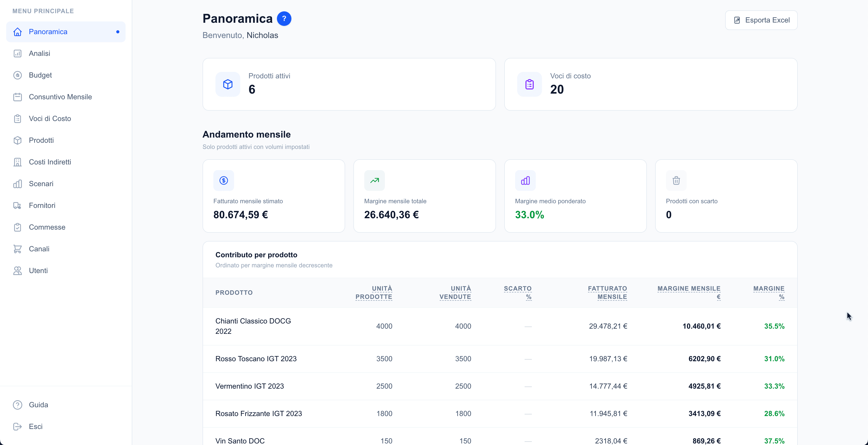Screen dimensions: 868x445
Task: Click the Costi Indiretti building icon
Action: [18, 162]
